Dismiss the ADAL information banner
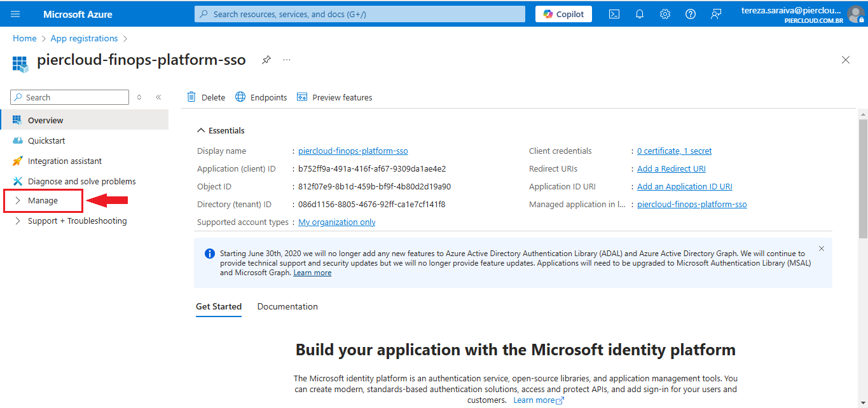 coord(821,248)
